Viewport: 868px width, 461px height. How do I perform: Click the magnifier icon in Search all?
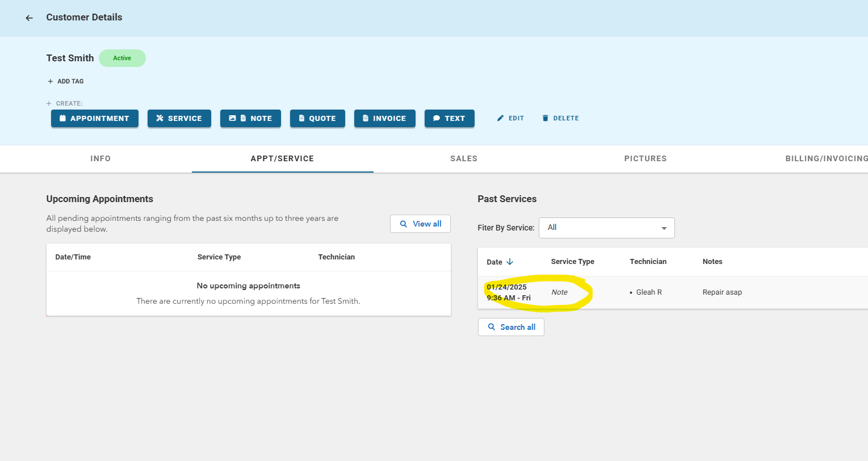492,327
